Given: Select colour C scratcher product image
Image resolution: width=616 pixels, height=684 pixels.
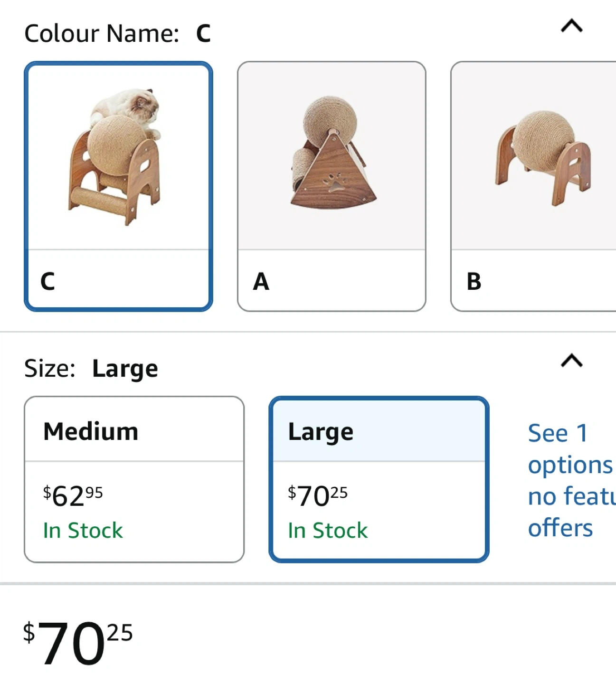Looking at the screenshot, I should click(x=118, y=157).
